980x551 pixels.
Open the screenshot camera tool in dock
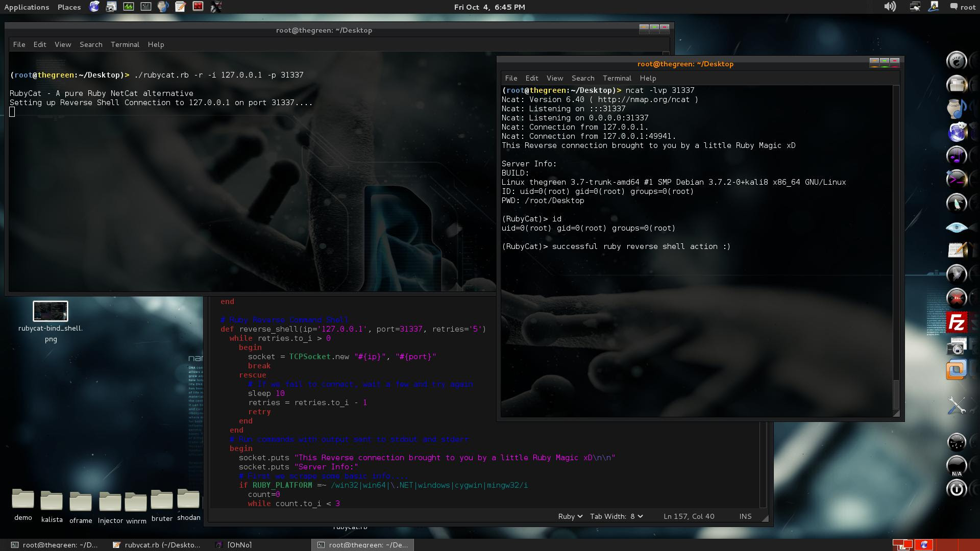coord(957,347)
